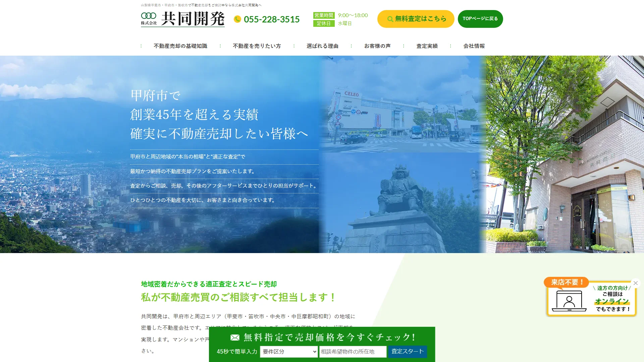Screen dimensions: 644x362
Task: Open the 不動産売却の基礎知識 menu
Action: point(180,46)
